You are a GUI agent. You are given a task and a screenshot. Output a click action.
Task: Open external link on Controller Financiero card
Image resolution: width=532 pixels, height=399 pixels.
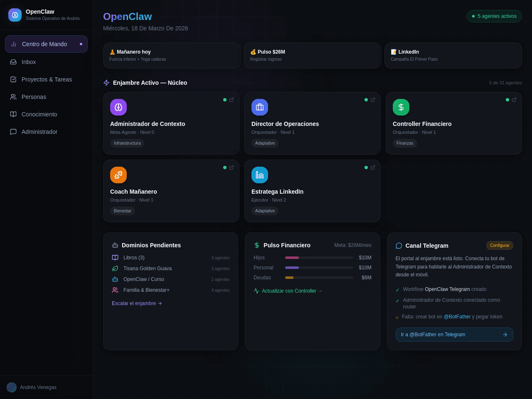[x=514, y=100]
